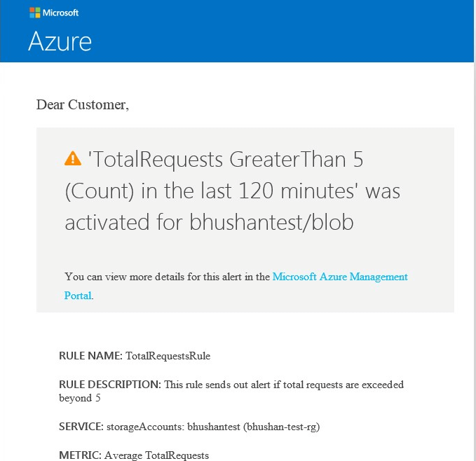Select the SERVICE label
Viewport: 476px width, 461px height.
81,427
